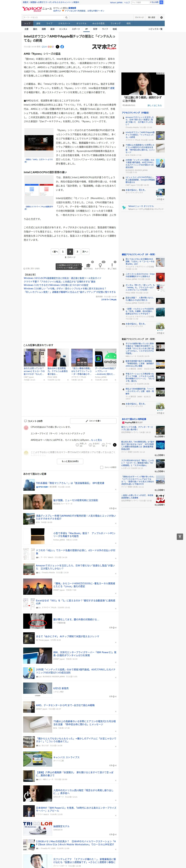Click in the keyword search input field
Image resolution: width=186 pixels, height=868 pixels.
(44, 18)
